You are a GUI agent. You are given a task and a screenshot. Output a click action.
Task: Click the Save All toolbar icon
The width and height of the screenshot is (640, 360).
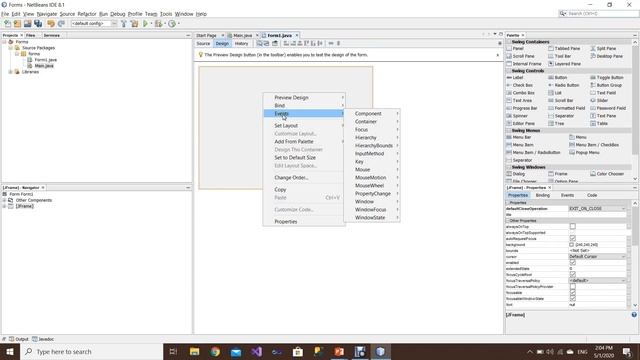tap(38, 24)
